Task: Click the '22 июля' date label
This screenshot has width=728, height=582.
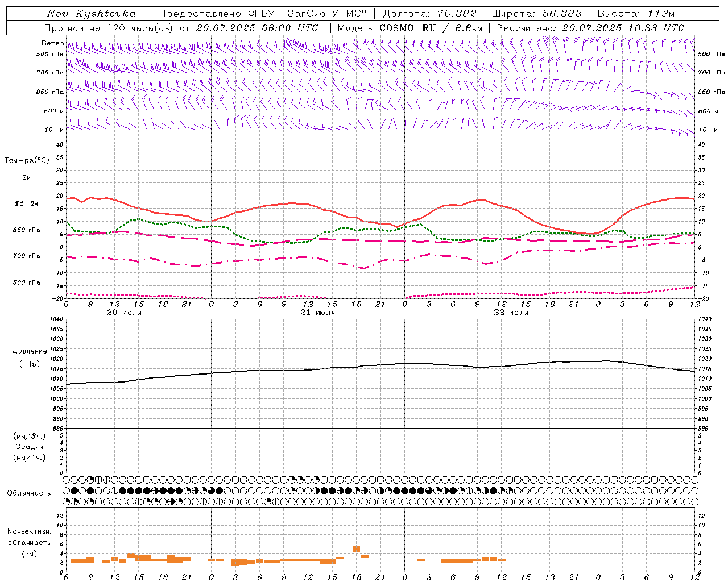Action: tap(511, 313)
